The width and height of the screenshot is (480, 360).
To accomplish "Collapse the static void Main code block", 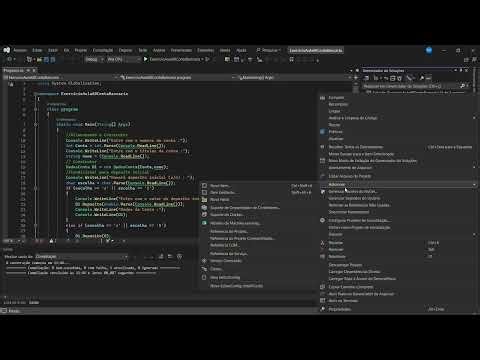I will [36, 124].
